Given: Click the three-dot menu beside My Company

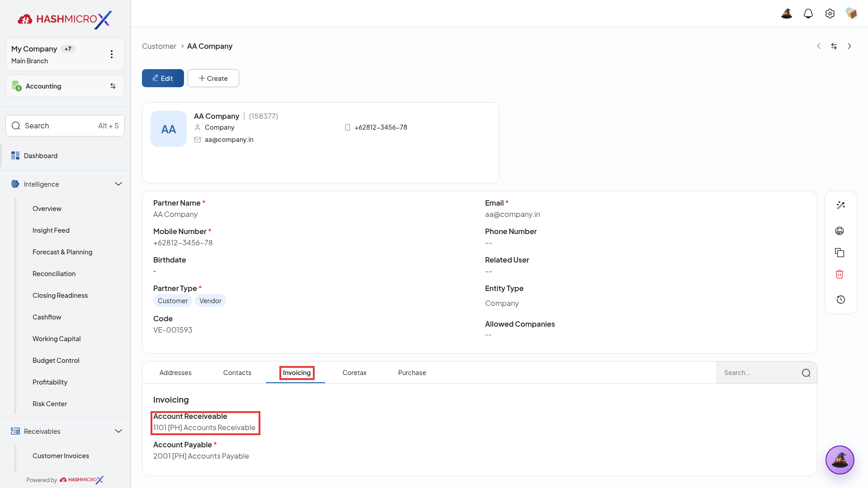Looking at the screenshot, I should [112, 54].
